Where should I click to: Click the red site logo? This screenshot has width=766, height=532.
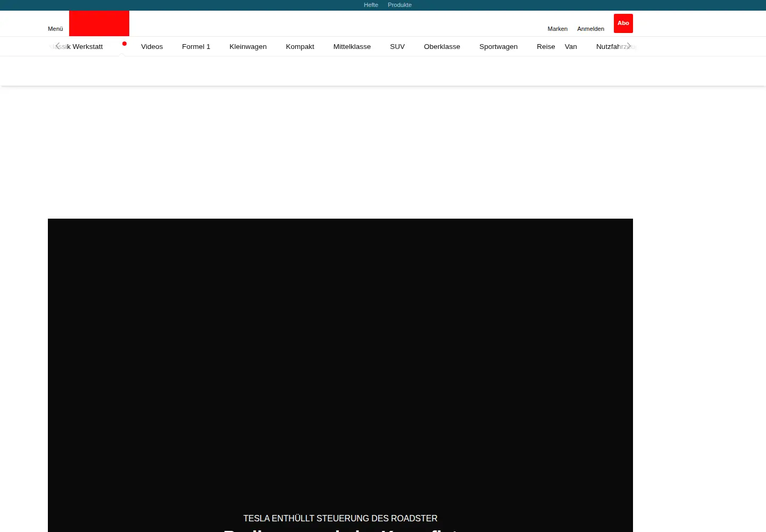[x=99, y=23]
